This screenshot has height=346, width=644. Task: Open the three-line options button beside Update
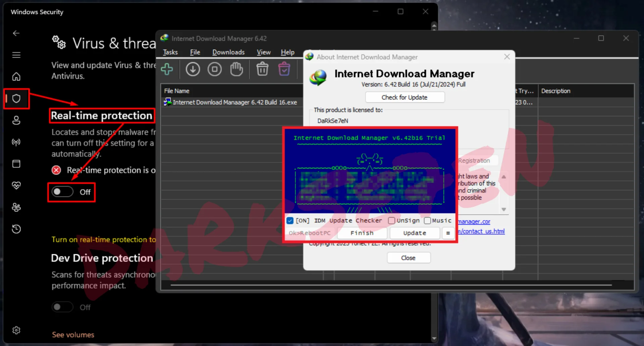click(448, 233)
